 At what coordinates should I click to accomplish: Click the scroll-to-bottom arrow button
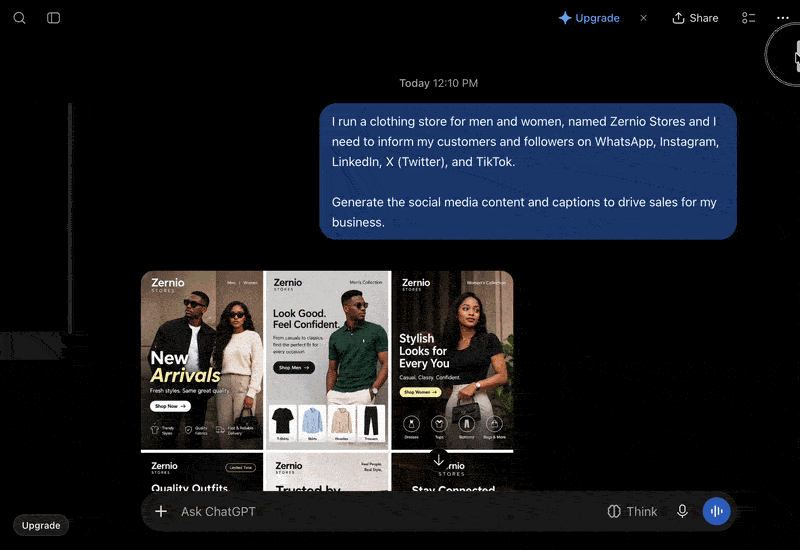438,460
